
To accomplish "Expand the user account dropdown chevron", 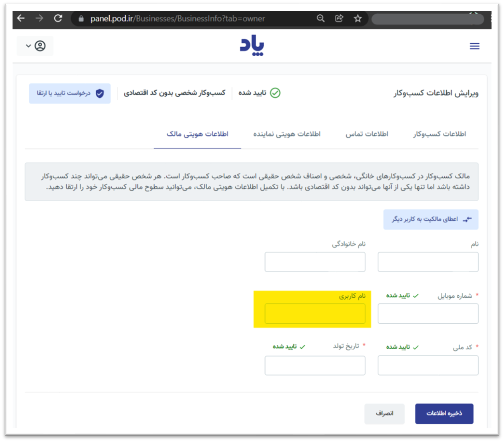I will [x=28, y=46].
